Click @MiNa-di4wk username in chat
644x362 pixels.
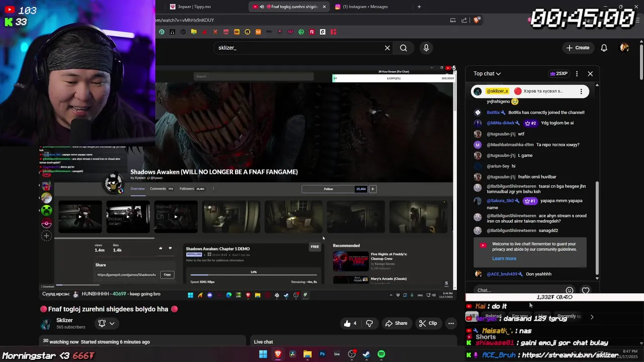click(x=500, y=123)
